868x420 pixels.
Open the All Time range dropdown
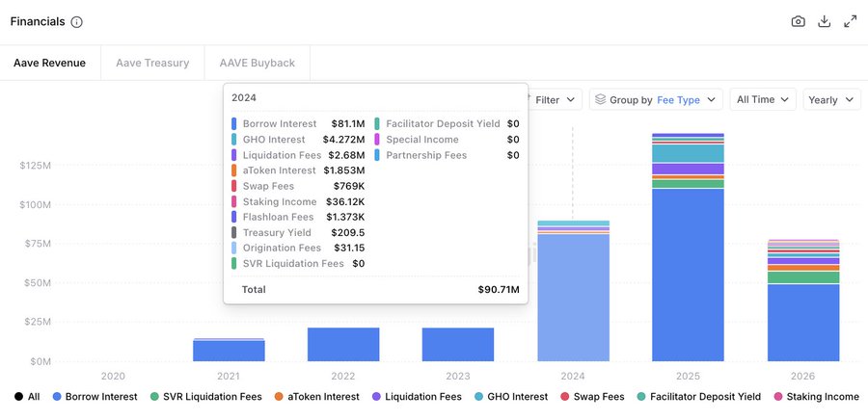[763, 99]
